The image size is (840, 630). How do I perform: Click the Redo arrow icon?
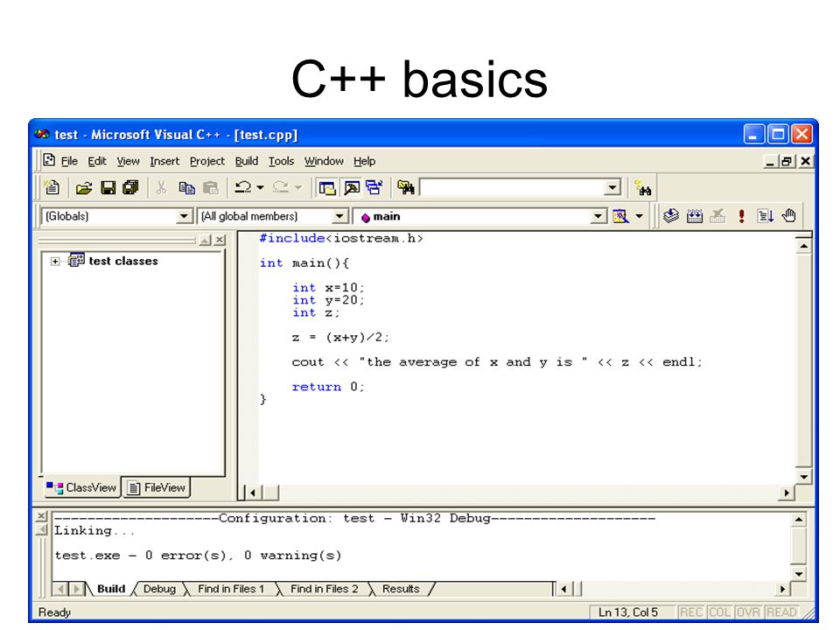coord(280,187)
